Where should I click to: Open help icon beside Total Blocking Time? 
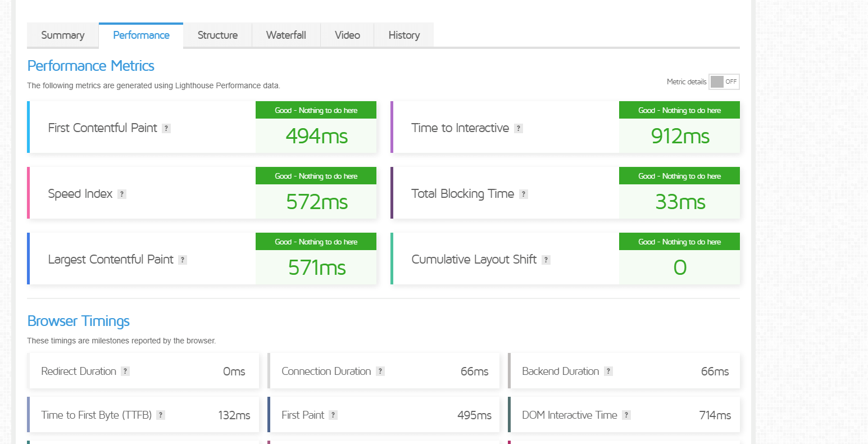(x=524, y=194)
